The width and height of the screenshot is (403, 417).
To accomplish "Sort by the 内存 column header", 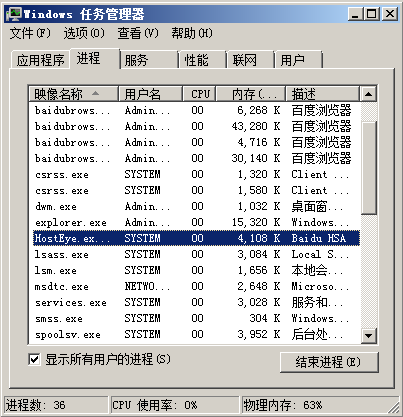I will (x=251, y=94).
